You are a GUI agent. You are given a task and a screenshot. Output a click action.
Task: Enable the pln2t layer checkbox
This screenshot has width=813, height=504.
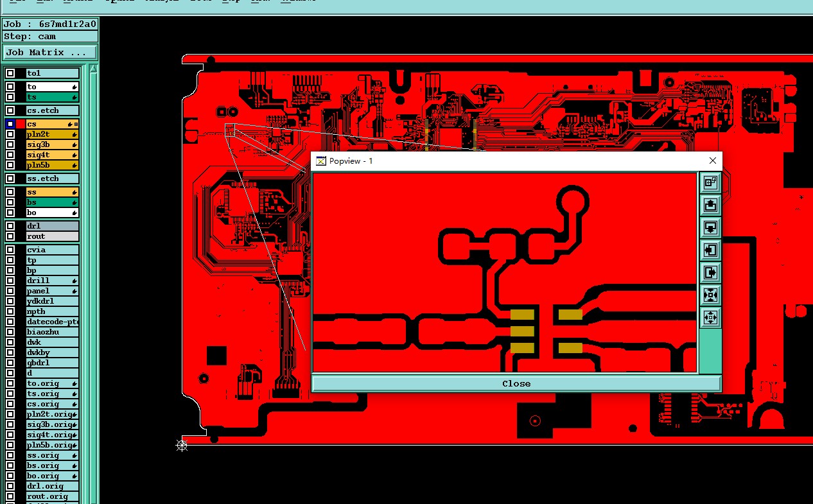point(10,134)
